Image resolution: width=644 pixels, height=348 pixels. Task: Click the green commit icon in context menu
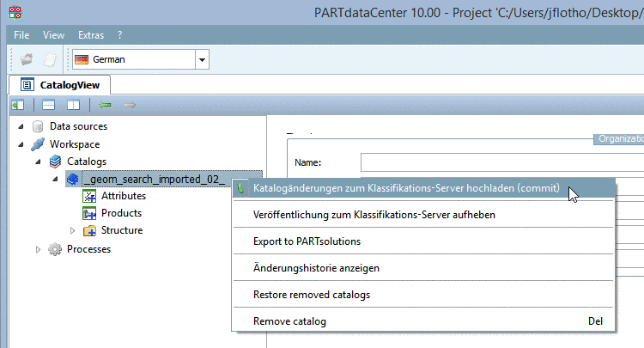point(240,188)
